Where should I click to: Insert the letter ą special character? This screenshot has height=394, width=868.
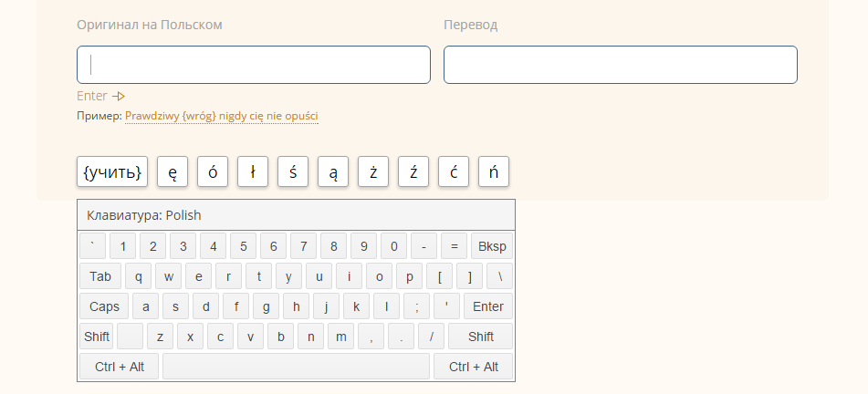(333, 172)
